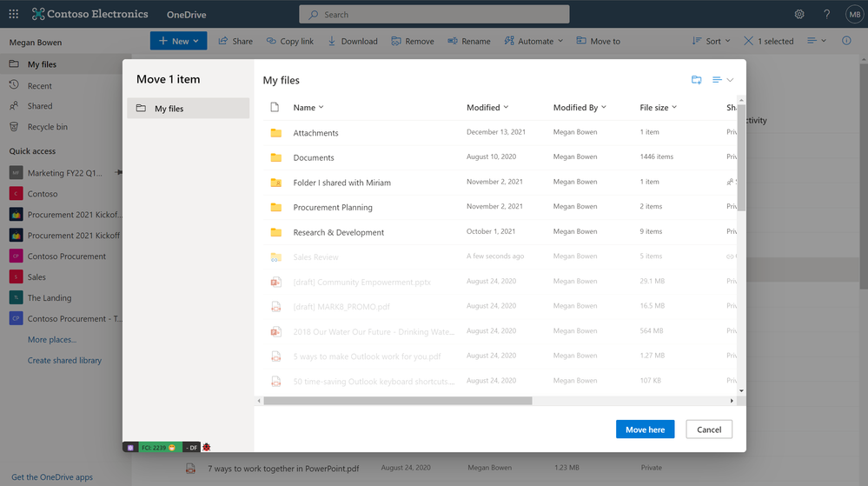Open the Sort dropdown

712,41
